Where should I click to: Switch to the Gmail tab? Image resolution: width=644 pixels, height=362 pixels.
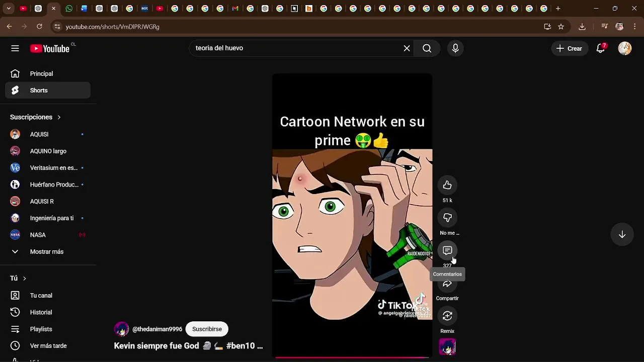(235, 9)
